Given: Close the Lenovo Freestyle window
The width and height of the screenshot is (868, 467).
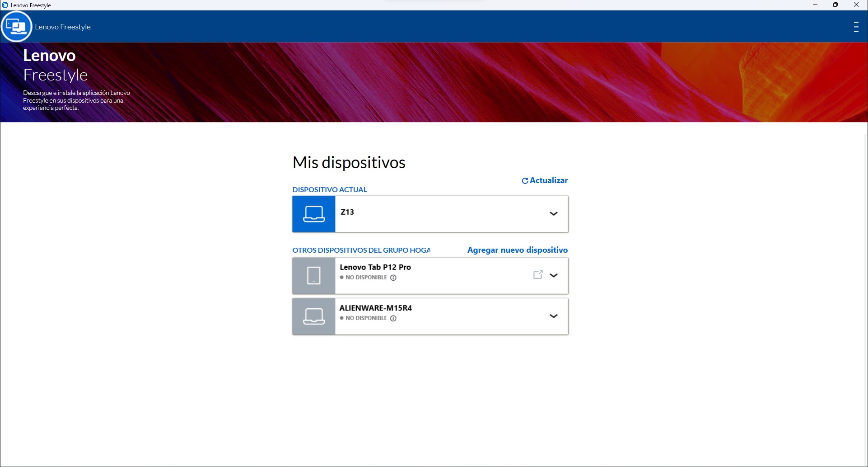Looking at the screenshot, I should point(856,5).
